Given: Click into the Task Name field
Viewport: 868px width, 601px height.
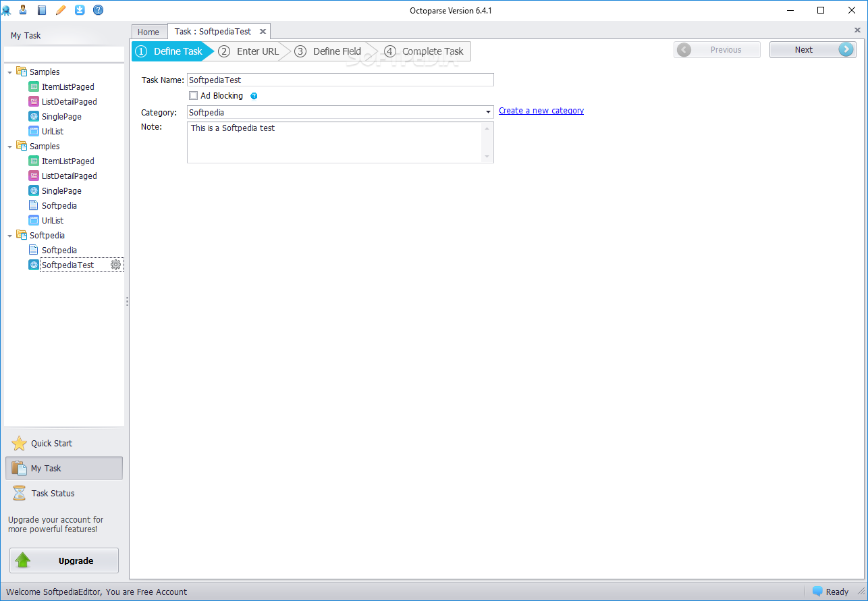Looking at the screenshot, I should (340, 80).
